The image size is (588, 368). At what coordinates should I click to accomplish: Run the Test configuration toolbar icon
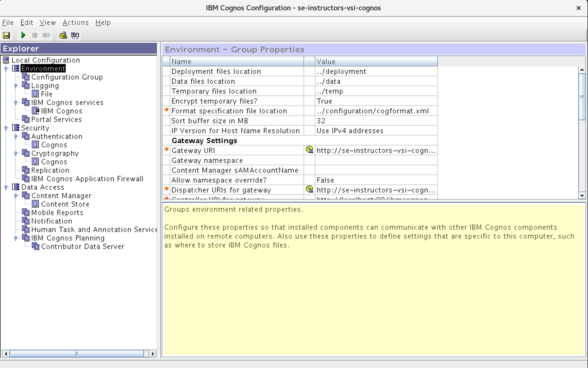[63, 35]
